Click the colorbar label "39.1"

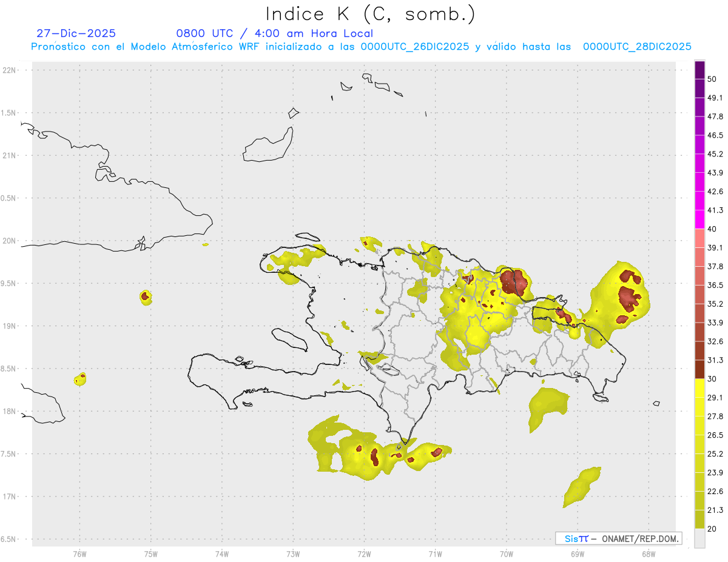(715, 248)
